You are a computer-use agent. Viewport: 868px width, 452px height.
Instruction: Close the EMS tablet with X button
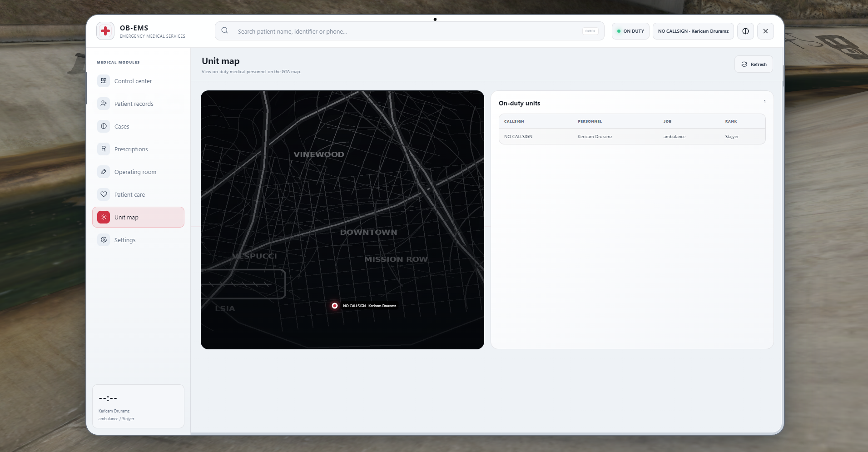coord(765,31)
